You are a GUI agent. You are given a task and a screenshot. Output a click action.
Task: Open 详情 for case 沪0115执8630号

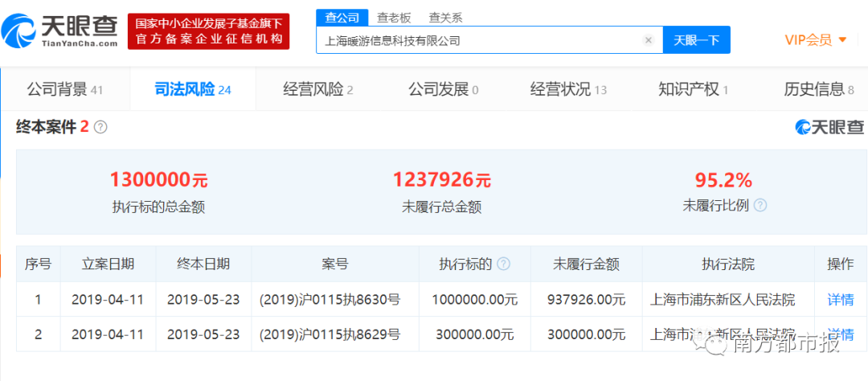click(841, 300)
